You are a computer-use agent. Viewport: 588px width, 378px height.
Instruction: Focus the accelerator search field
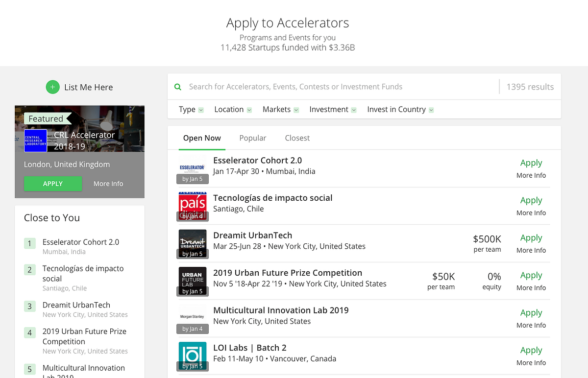click(x=341, y=87)
